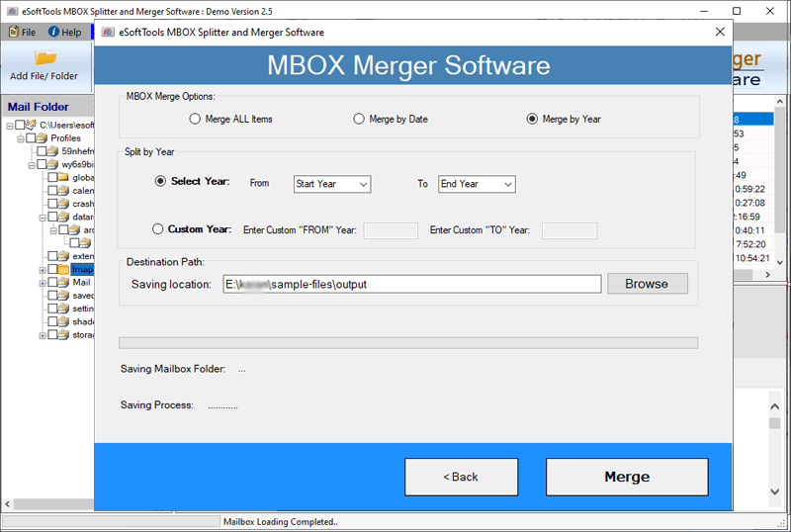791x532 pixels.
Task: Click the 7:52:20 time entry
Action: (x=750, y=244)
